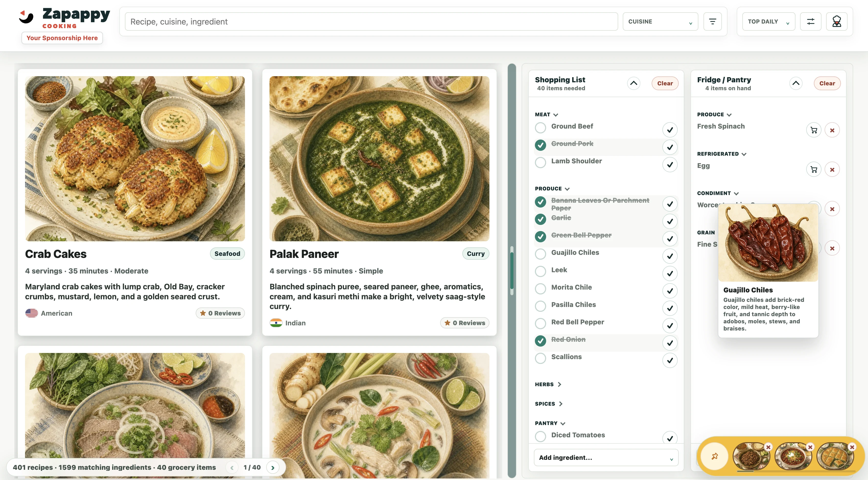
Task: Open the sliders settings icon
Action: pyautogui.click(x=810, y=21)
